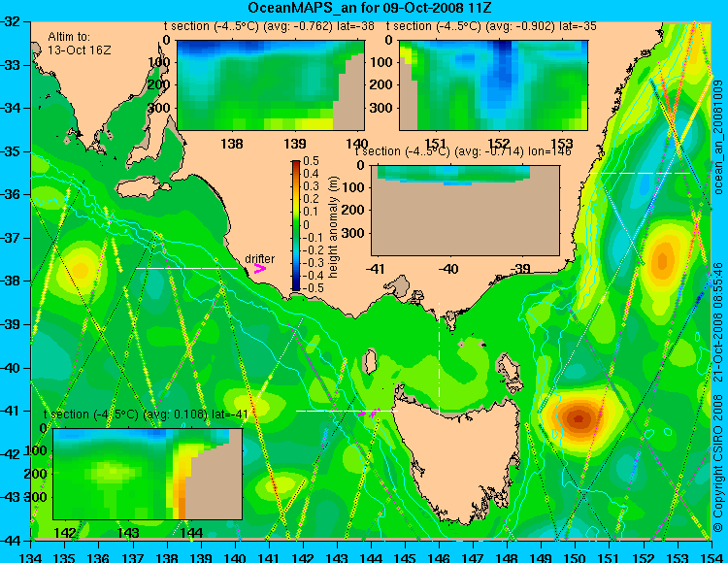Click Kangaroo Island off South Australia
This screenshot has height=563, width=728.
142,188
